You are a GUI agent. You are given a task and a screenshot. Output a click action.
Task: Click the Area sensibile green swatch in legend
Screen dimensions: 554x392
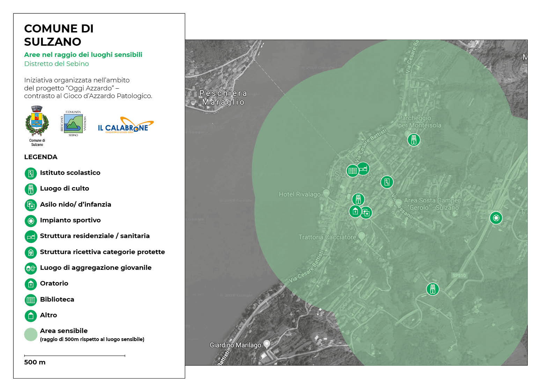31,334
